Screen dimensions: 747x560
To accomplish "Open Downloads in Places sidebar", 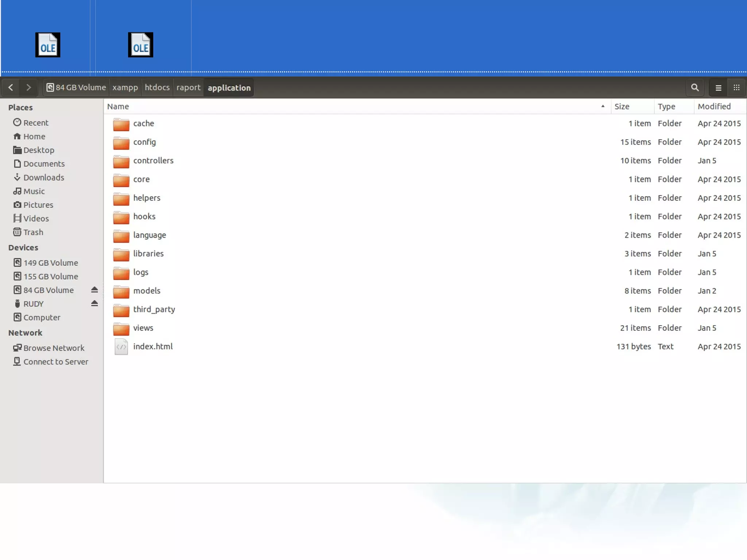I will click(43, 178).
